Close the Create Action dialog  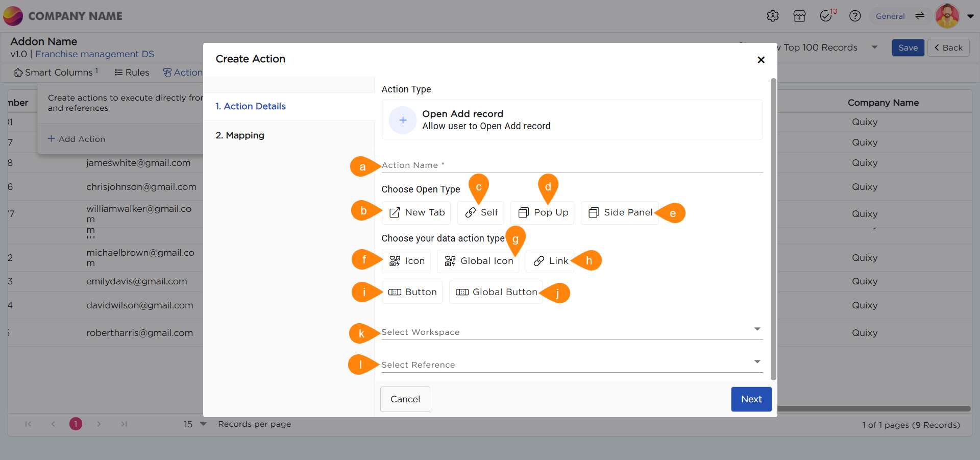pos(761,60)
